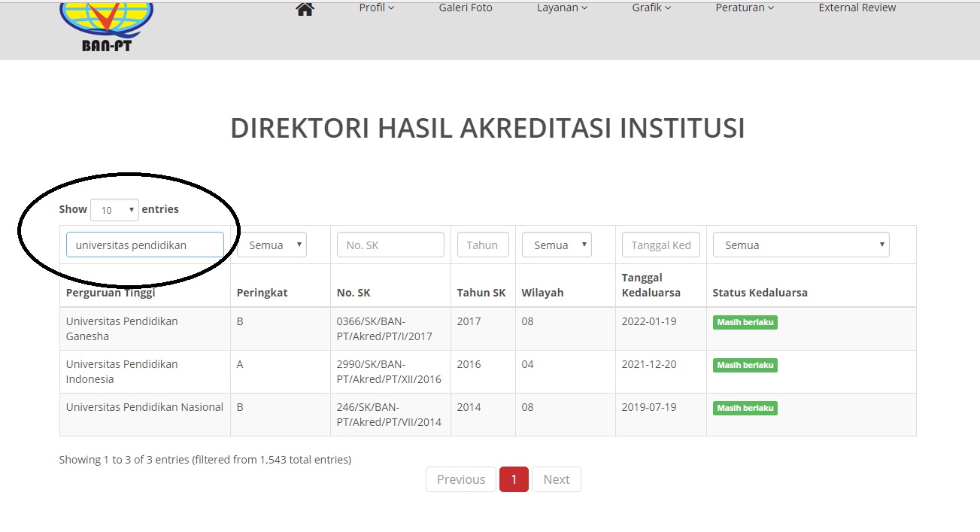980x532 pixels.
Task: Click the Tanggal Kedaluarsa filter input
Action: pos(660,244)
